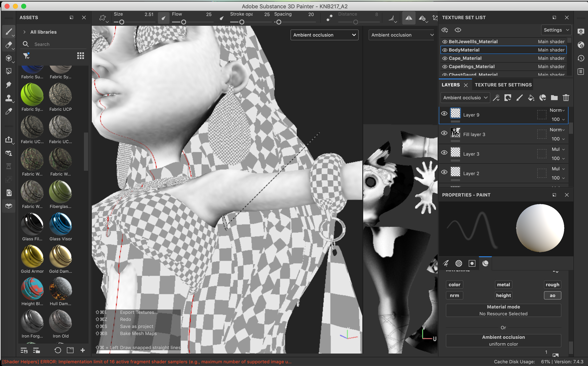Click the Material mode button
The width and height of the screenshot is (588, 366).
[503, 310]
